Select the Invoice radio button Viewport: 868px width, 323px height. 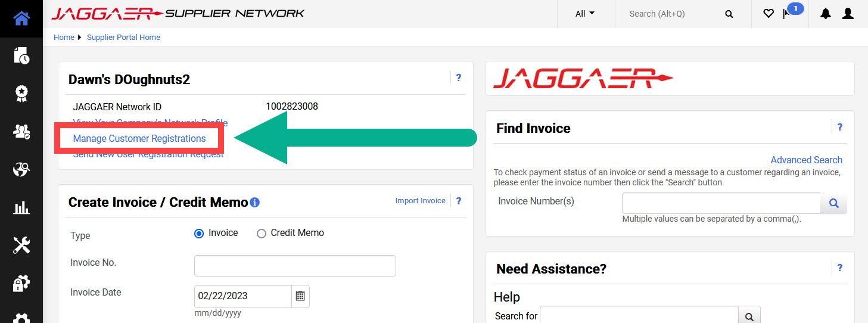pyautogui.click(x=199, y=234)
